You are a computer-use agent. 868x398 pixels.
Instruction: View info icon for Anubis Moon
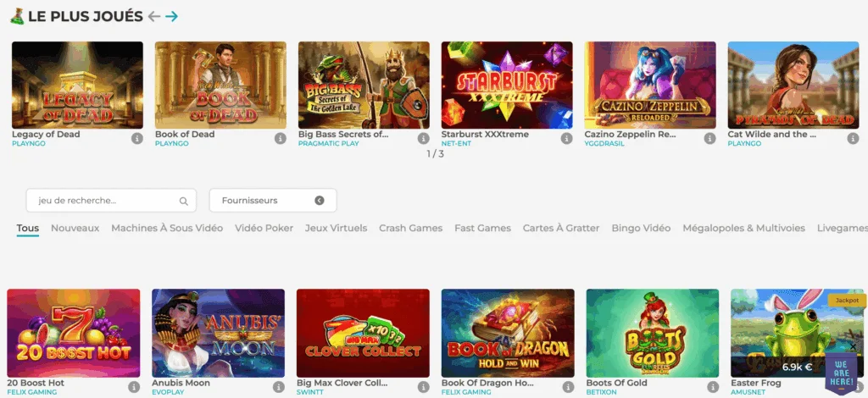pyautogui.click(x=278, y=387)
